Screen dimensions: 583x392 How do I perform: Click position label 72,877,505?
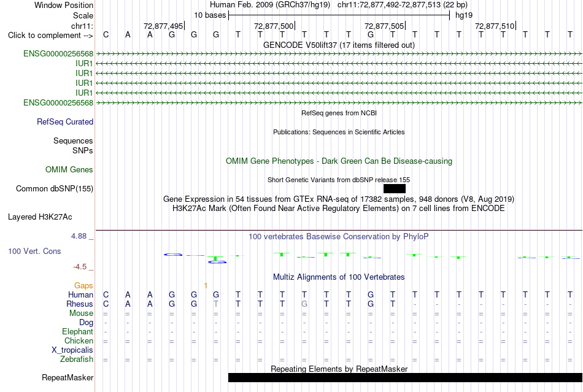pyautogui.click(x=384, y=26)
